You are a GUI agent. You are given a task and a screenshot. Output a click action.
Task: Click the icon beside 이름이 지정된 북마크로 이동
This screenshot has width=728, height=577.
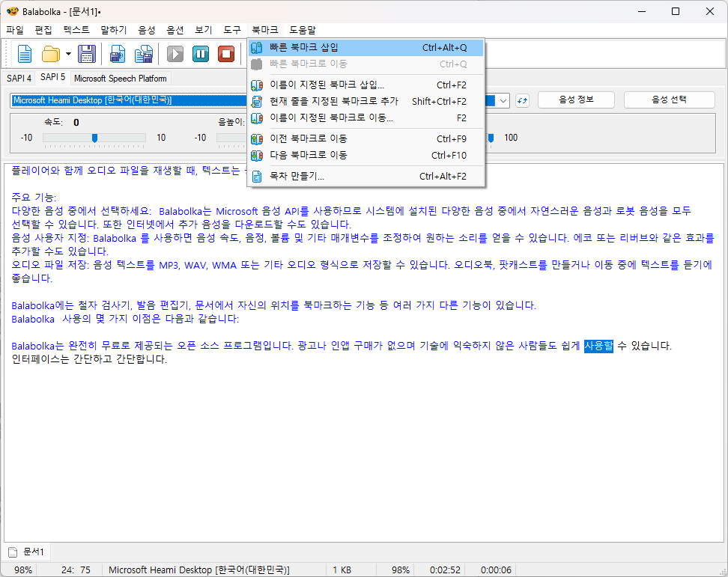[x=257, y=118]
